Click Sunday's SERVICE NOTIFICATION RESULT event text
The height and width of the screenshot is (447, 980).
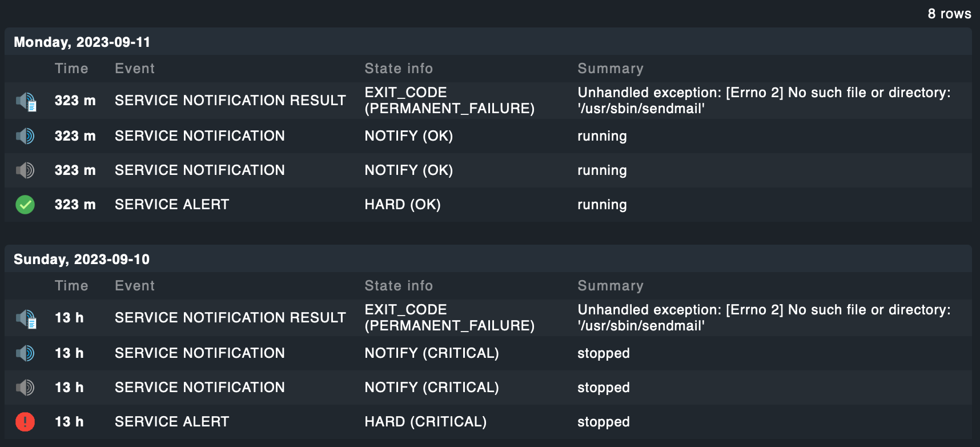[x=230, y=318]
